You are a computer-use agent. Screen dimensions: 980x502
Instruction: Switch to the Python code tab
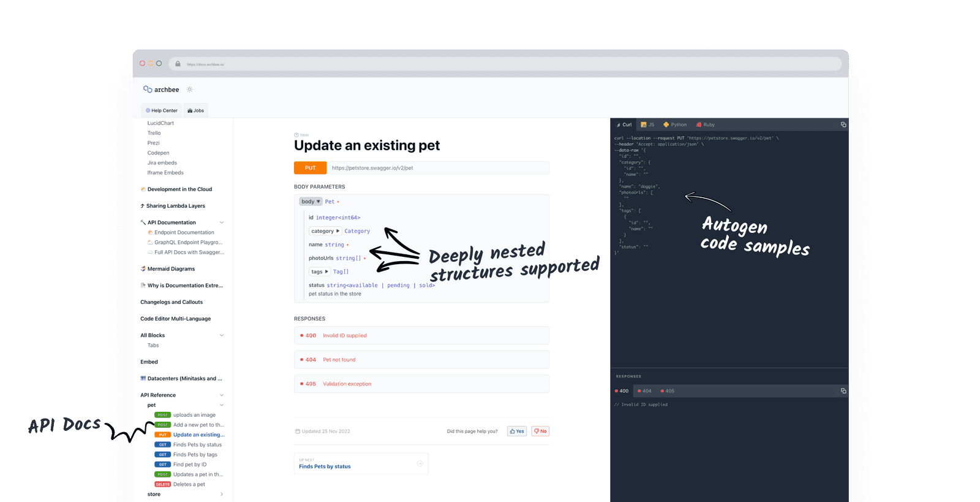[x=675, y=124]
